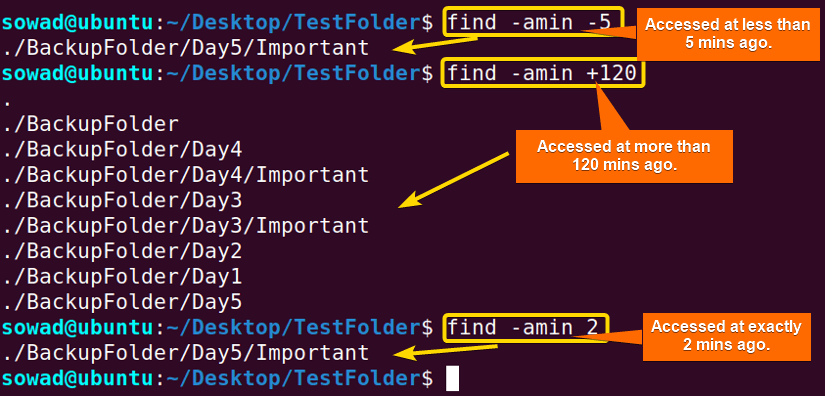Image resolution: width=825 pixels, height=396 pixels.
Task: Click the 'Accessed at exactly 2 mins ago' callout
Action: [727, 335]
